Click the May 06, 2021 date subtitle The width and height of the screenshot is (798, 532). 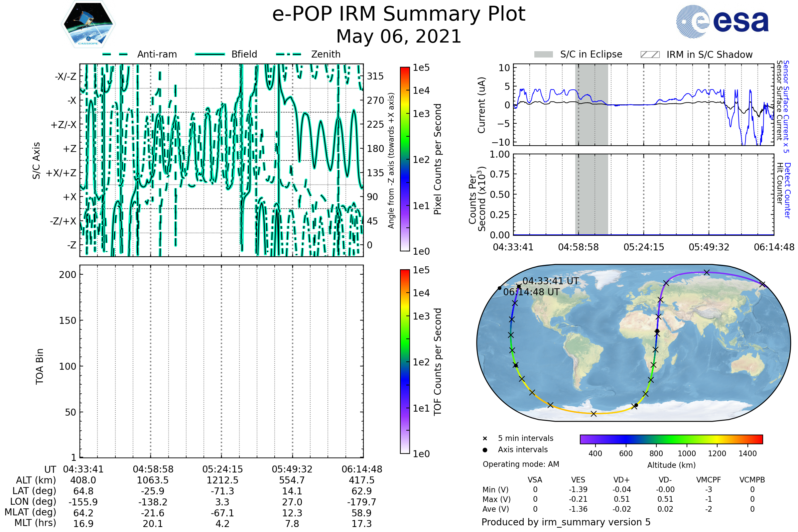(399, 37)
